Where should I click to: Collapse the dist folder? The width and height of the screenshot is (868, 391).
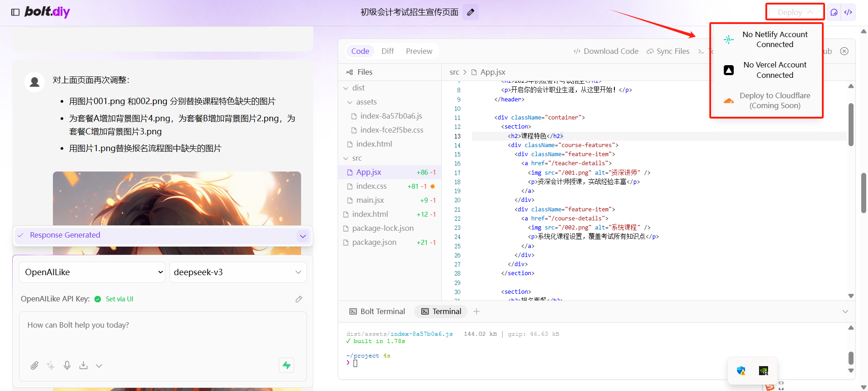[354, 88]
